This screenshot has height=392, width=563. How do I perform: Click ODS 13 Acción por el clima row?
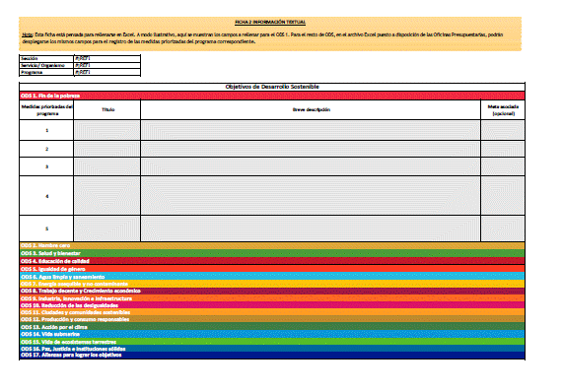pos(272,327)
